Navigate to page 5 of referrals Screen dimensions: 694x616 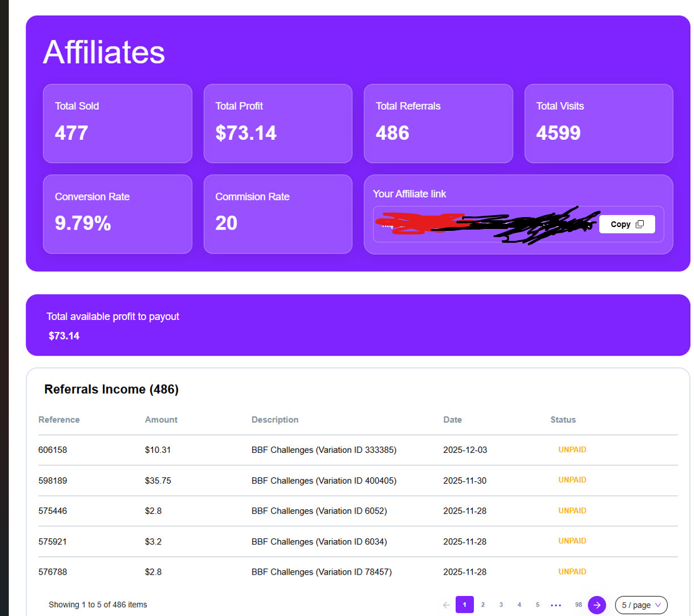(537, 605)
